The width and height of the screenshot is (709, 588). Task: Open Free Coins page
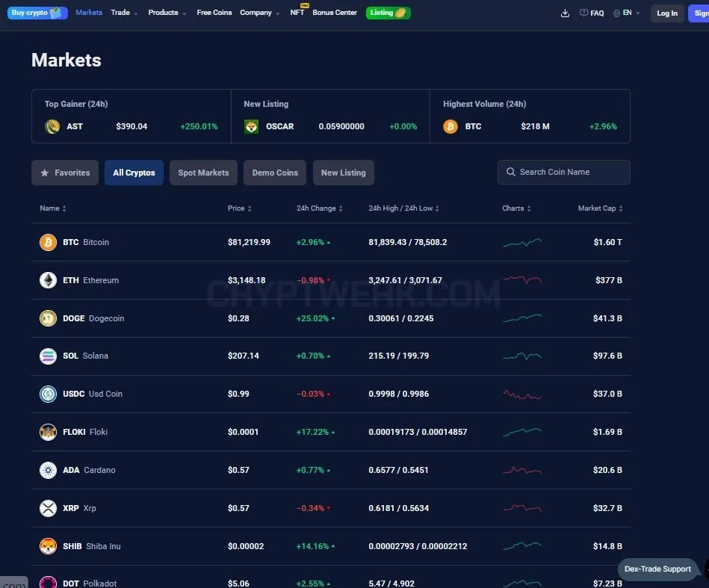tap(214, 13)
